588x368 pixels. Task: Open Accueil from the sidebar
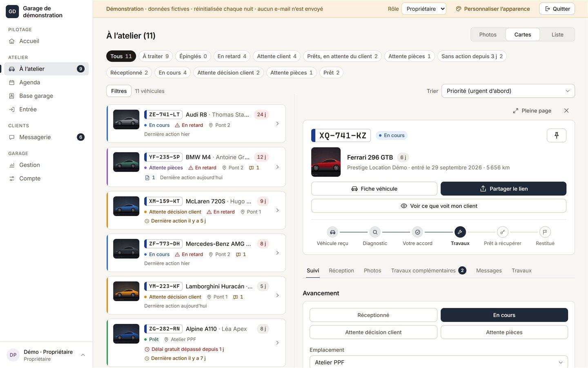46,41
